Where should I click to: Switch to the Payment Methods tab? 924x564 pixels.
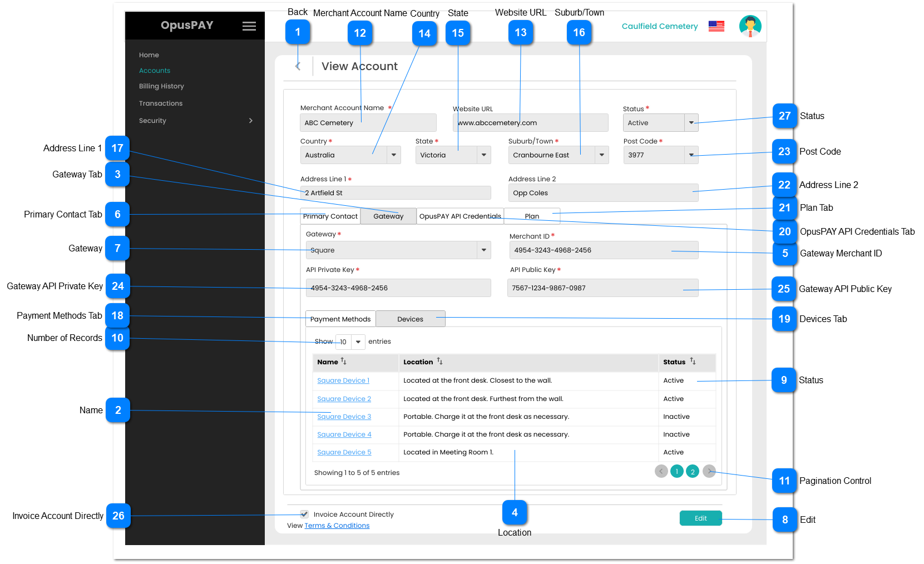(340, 319)
